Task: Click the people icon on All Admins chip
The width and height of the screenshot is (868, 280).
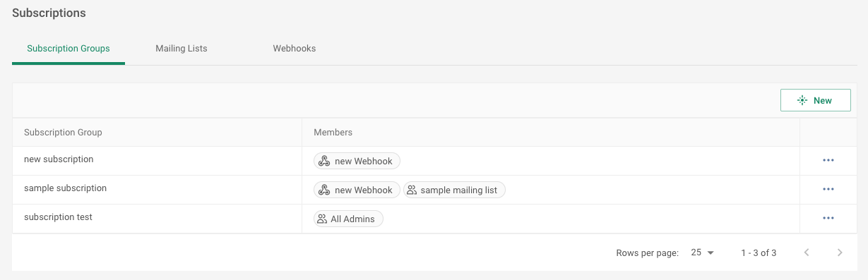Action: click(x=322, y=219)
